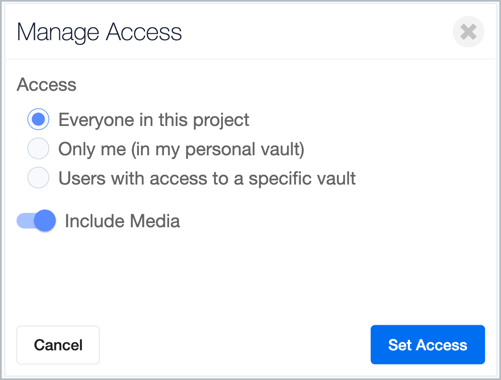Viewport: 501px width, 380px height.
Task: Close the Manage Access dialog with the X icon
Action: 468,32
